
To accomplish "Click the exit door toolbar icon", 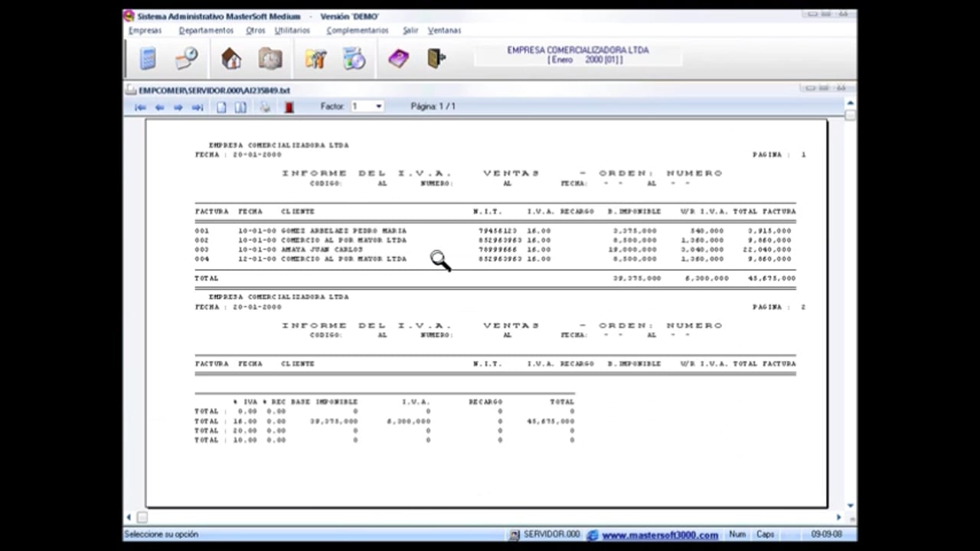I will coord(436,59).
